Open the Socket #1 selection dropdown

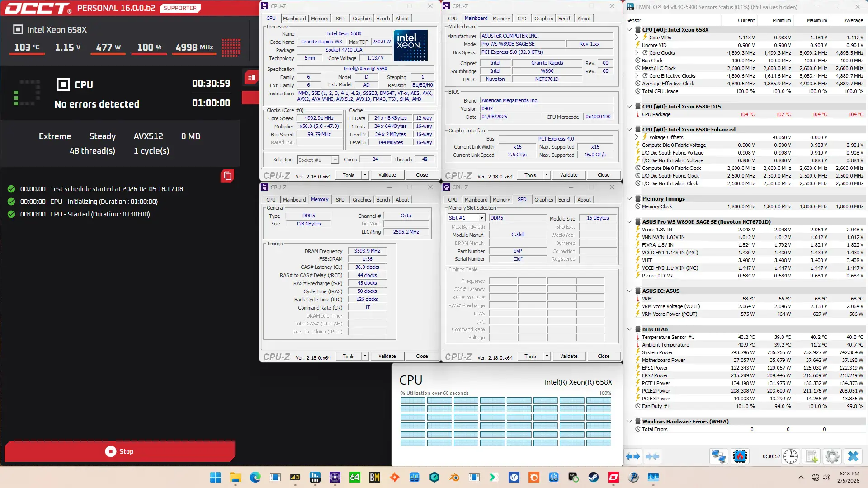(335, 160)
